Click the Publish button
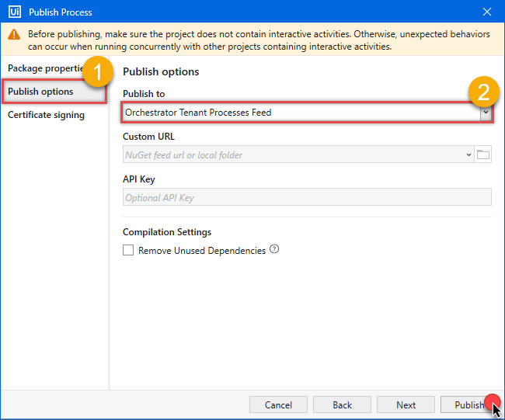The width and height of the screenshot is (505, 420). pos(469,404)
